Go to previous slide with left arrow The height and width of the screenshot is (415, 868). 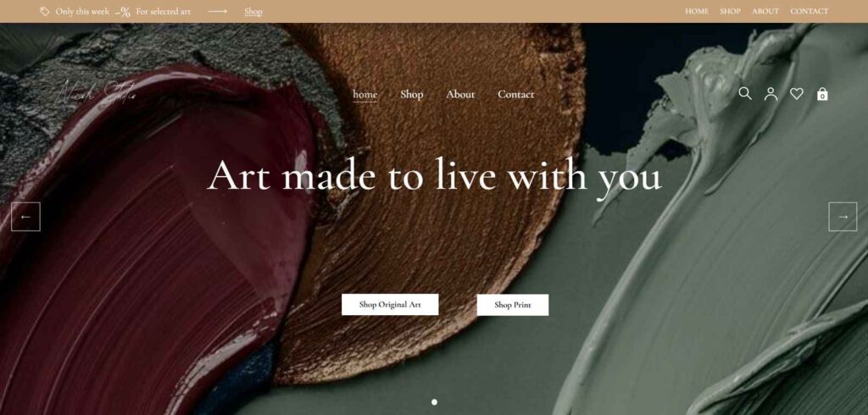point(25,217)
